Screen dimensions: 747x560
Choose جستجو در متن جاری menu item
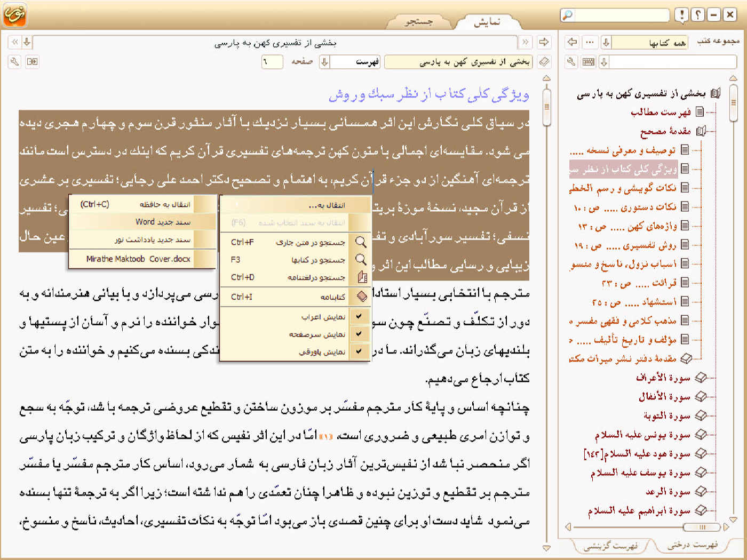[x=296, y=242]
